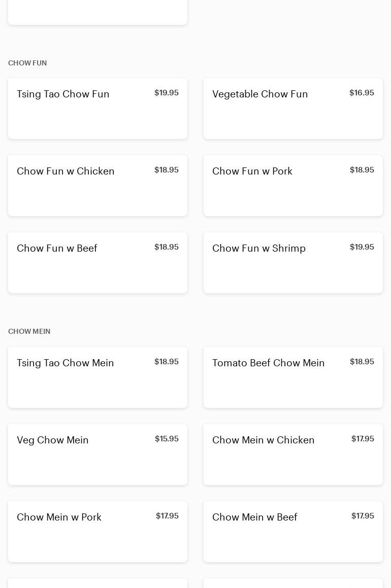Click the $19.95 price on Tsing Tao Chow Fun

tap(167, 93)
